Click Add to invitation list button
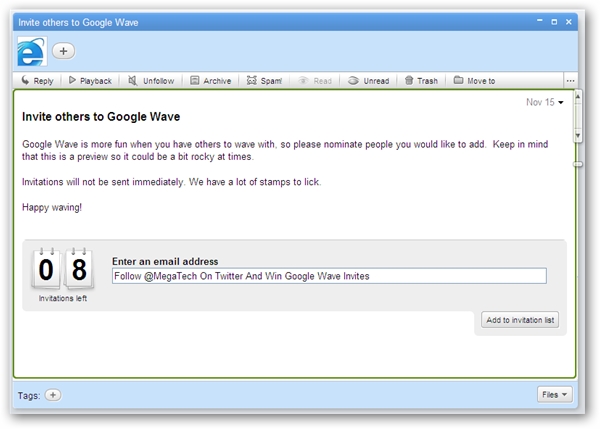This screenshot has width=600, height=429. point(520,320)
